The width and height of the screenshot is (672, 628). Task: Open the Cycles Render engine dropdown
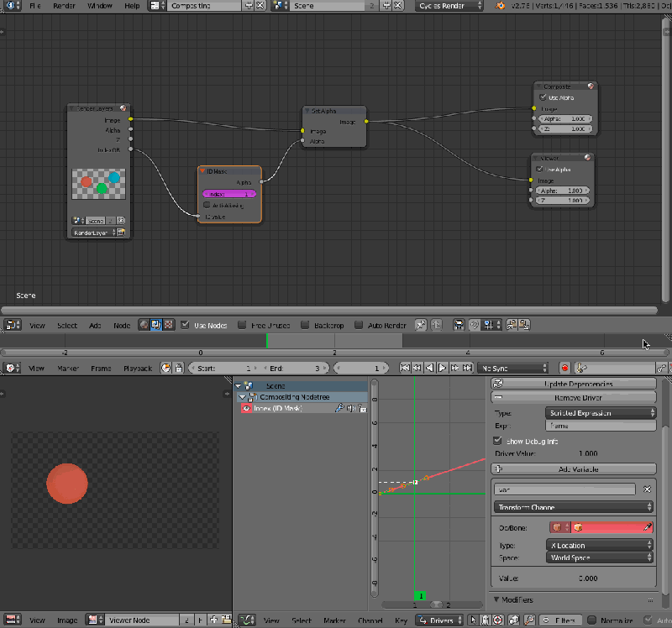pyautogui.click(x=449, y=6)
